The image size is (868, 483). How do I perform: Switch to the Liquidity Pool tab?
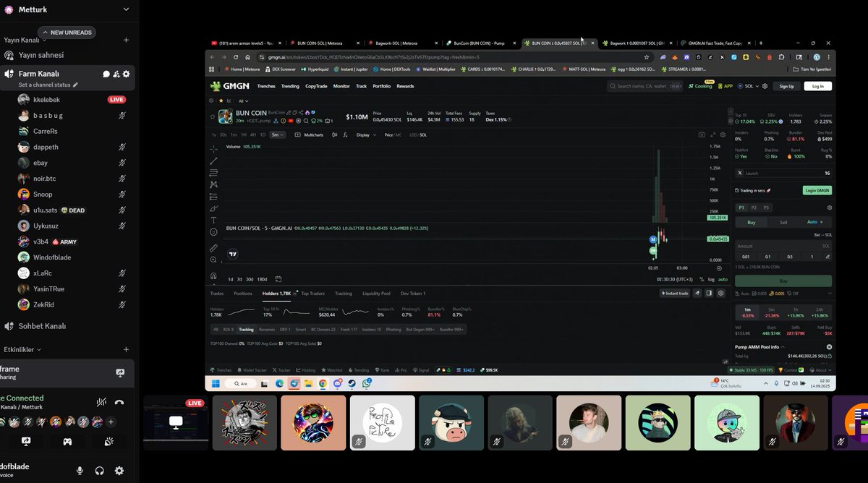click(376, 294)
